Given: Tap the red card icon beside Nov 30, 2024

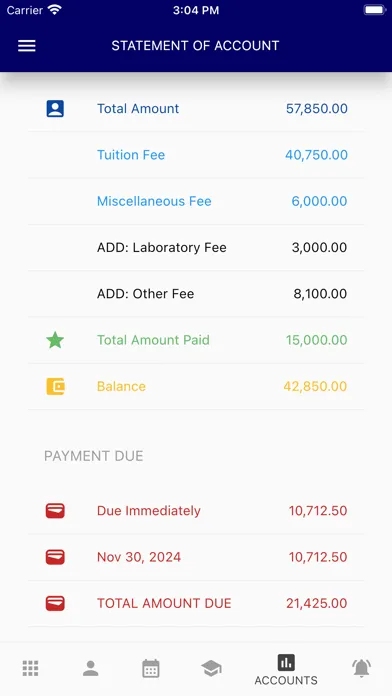Looking at the screenshot, I should point(55,557).
